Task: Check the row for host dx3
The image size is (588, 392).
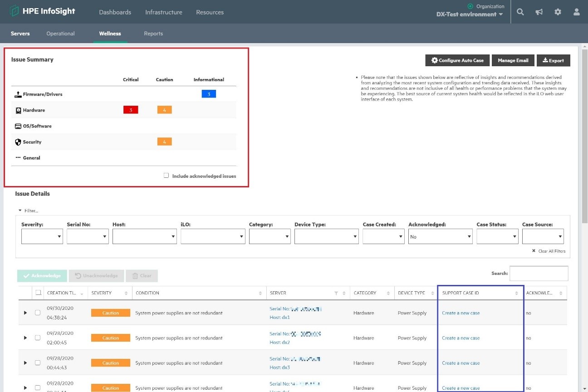Action: click(38, 363)
